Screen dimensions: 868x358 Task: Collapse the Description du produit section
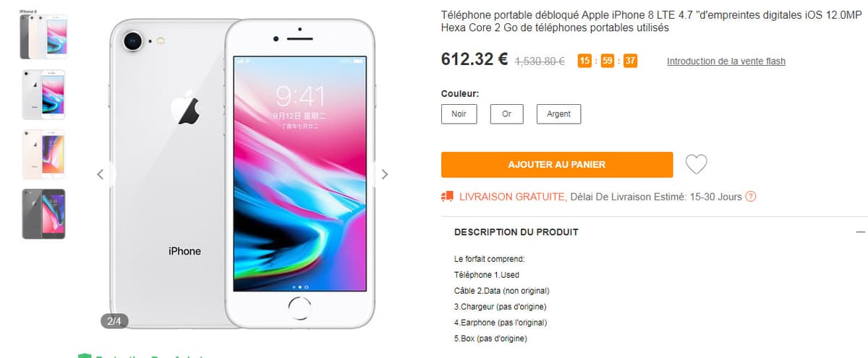tap(860, 232)
